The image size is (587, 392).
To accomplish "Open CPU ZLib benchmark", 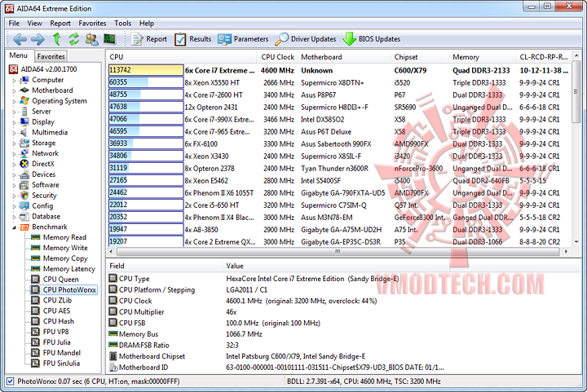I will point(51,300).
